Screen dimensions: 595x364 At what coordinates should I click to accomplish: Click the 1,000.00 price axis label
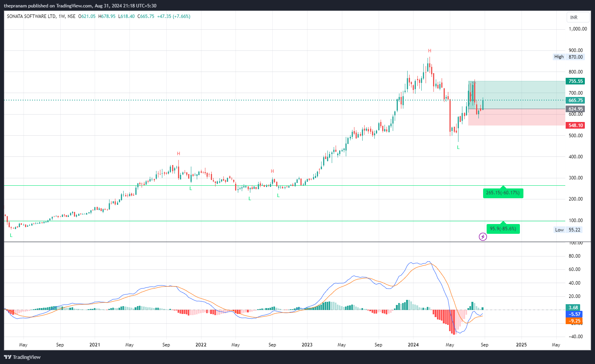point(578,29)
